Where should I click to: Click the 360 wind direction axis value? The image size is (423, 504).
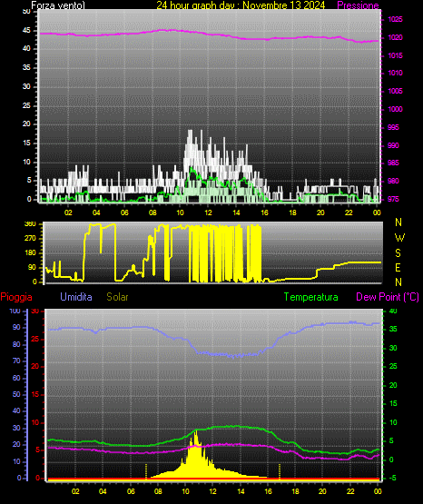pyautogui.click(x=30, y=224)
